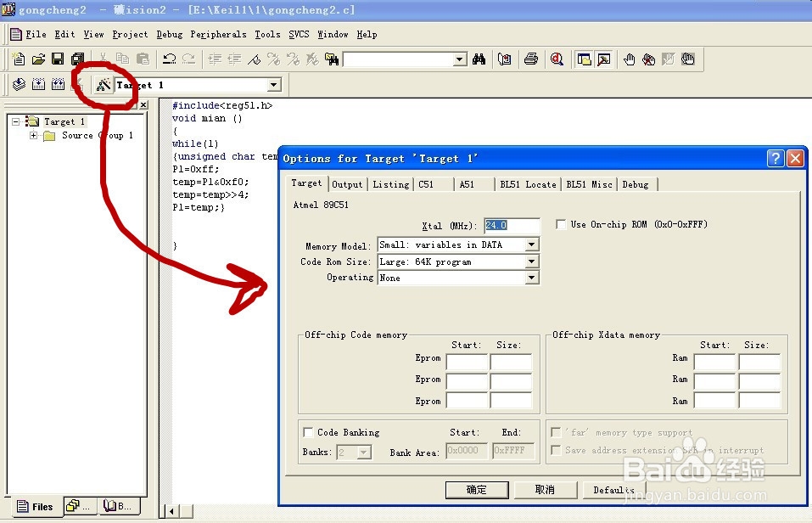Click the Open file folder icon

click(x=38, y=59)
